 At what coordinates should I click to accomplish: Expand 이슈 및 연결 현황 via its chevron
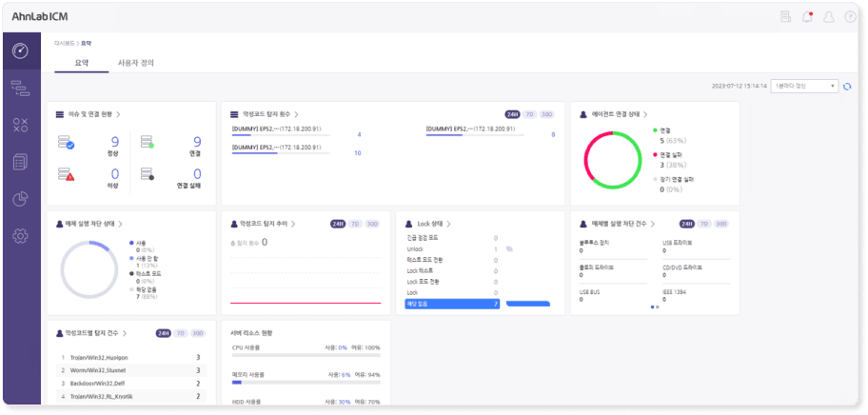(x=118, y=114)
